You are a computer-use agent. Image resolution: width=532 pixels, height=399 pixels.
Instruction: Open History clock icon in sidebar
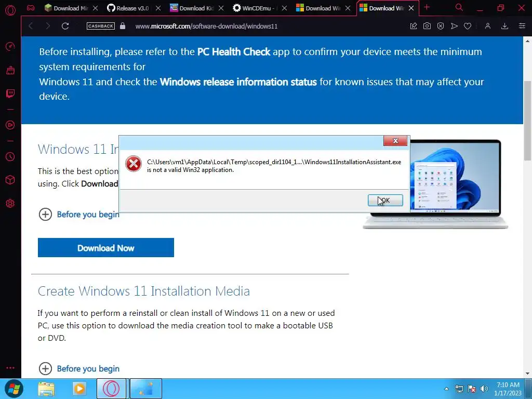[10, 157]
